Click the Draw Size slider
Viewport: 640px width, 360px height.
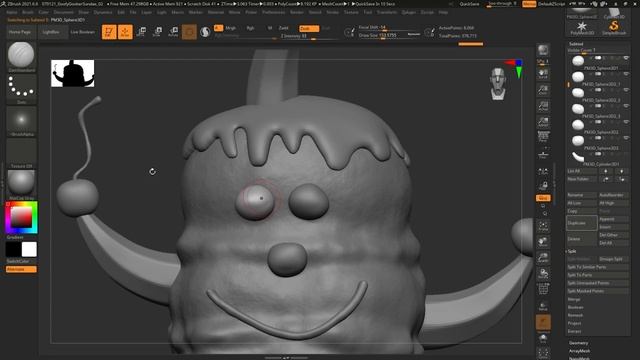[x=389, y=36]
